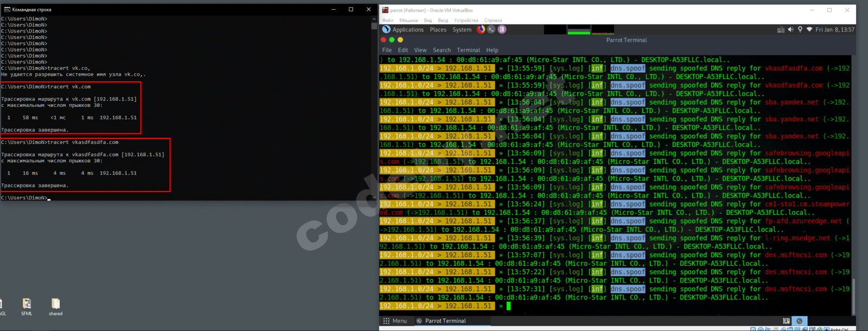Minimize the Command Prompt window
Screen dimensions: 868x331
pyautogui.click(x=333, y=9)
